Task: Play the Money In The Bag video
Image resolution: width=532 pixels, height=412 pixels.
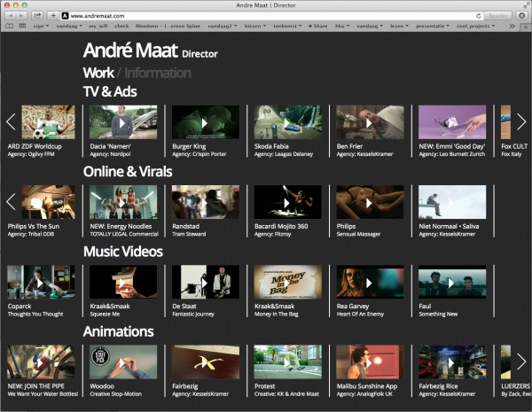Action: (287, 283)
